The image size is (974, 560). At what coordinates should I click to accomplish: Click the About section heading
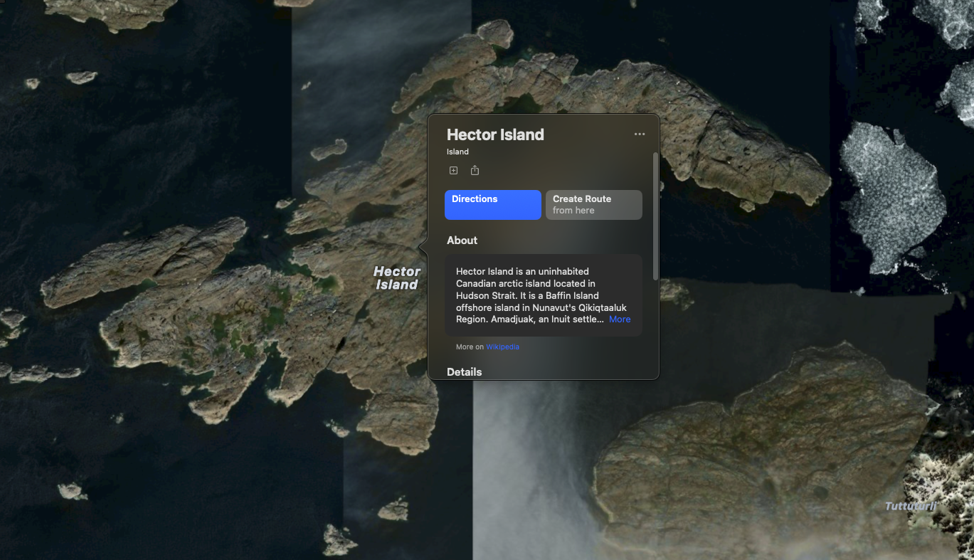[x=462, y=241]
